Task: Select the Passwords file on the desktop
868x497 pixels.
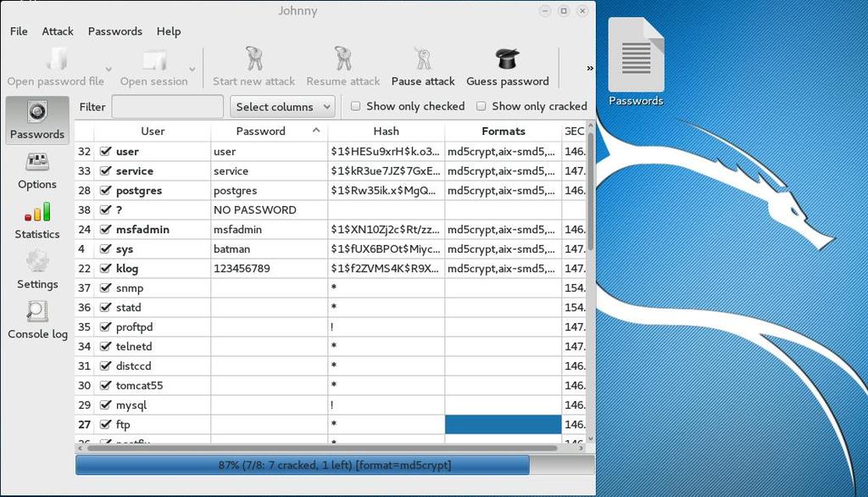Action: 636,62
